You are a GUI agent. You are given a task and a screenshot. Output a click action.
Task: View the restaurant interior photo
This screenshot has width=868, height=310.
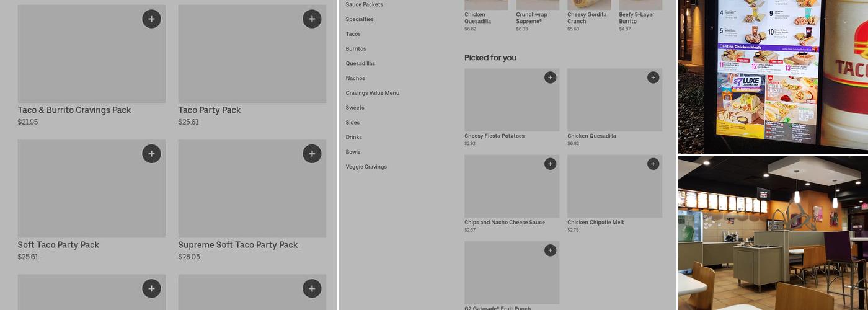tap(773, 233)
